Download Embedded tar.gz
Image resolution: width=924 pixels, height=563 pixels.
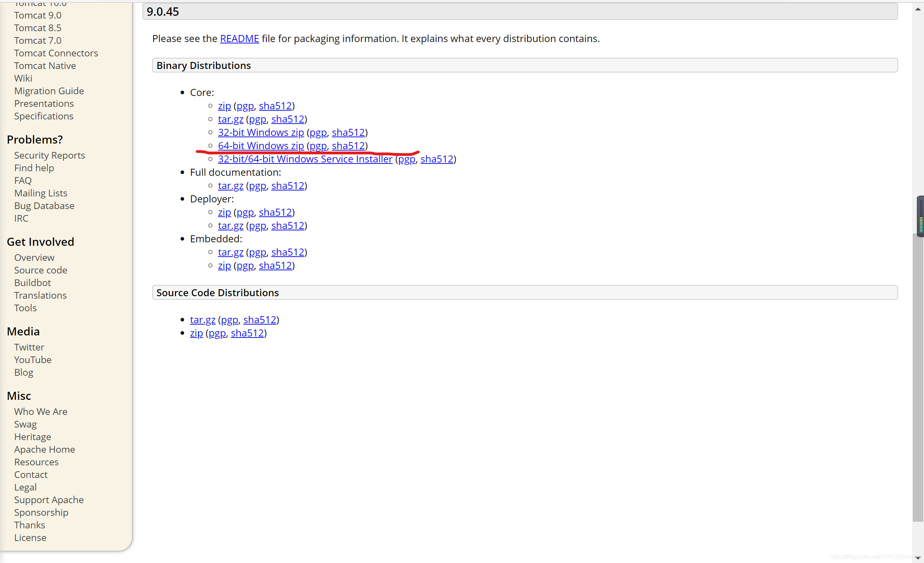pos(231,252)
